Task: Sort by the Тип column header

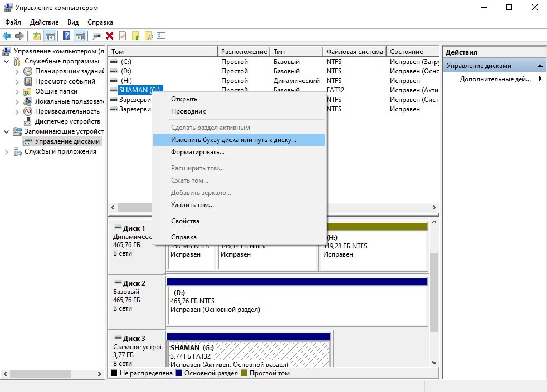Action: 296,52
